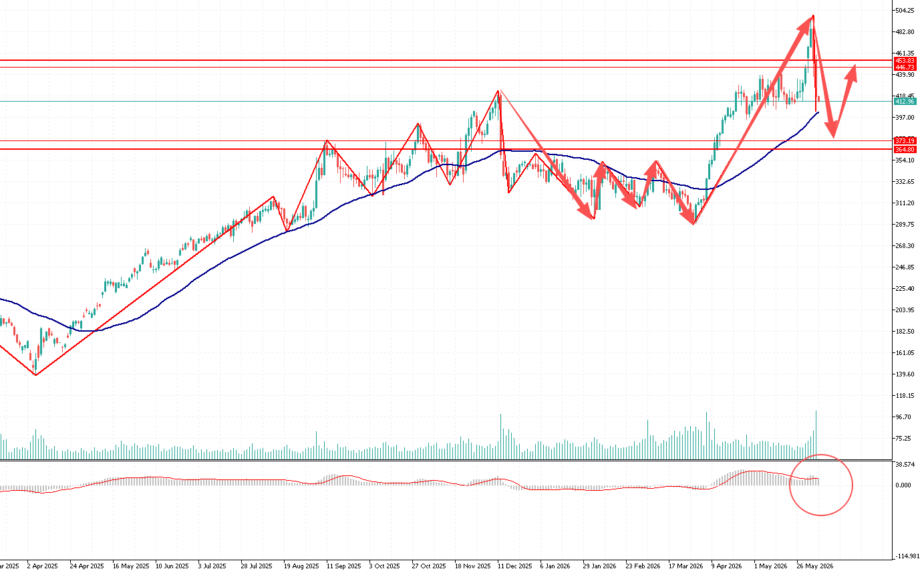This screenshot has height=571, width=924.
Task: Click the 453.83 red price label
Action: [904, 60]
